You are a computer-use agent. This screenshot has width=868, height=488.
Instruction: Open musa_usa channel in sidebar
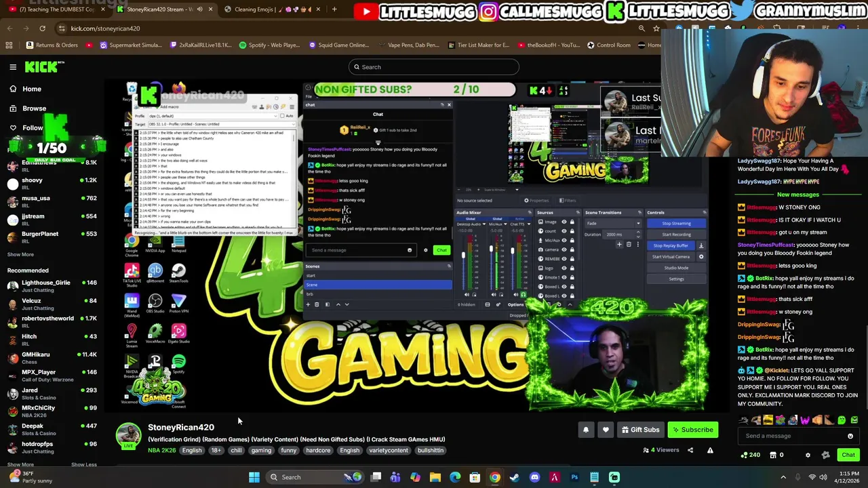pyautogui.click(x=52, y=201)
